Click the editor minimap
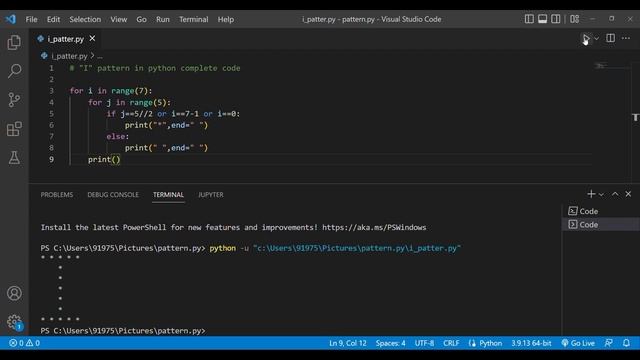Viewport: 640px width, 360px height. 611,66
